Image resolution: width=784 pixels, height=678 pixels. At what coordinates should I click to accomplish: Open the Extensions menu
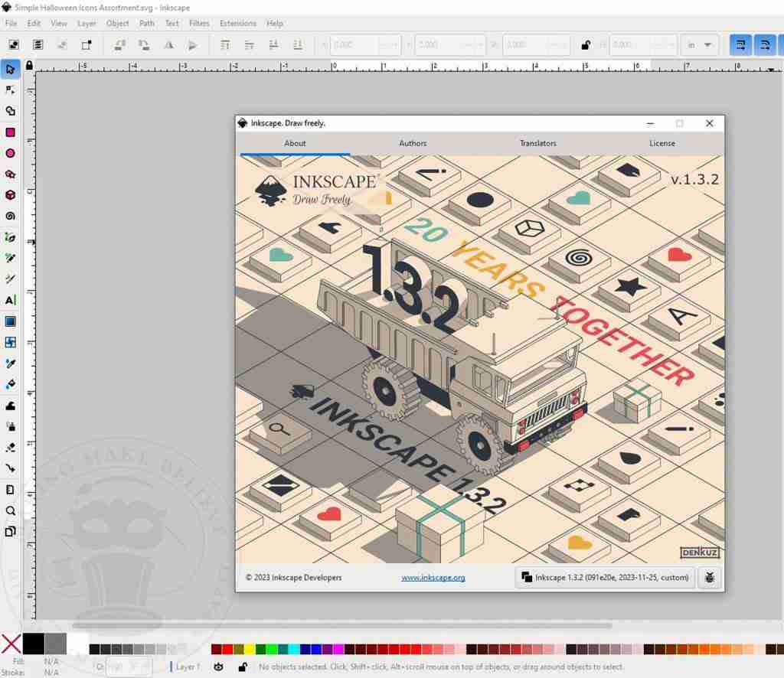(x=237, y=23)
